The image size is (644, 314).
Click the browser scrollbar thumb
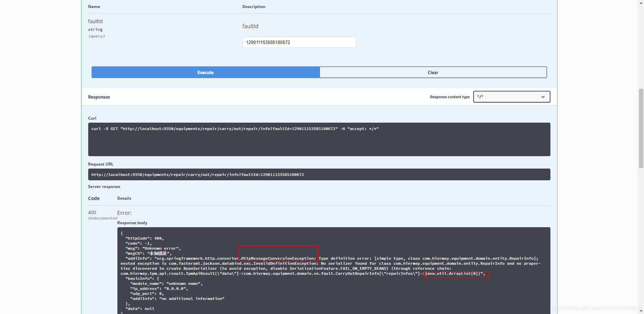641,128
